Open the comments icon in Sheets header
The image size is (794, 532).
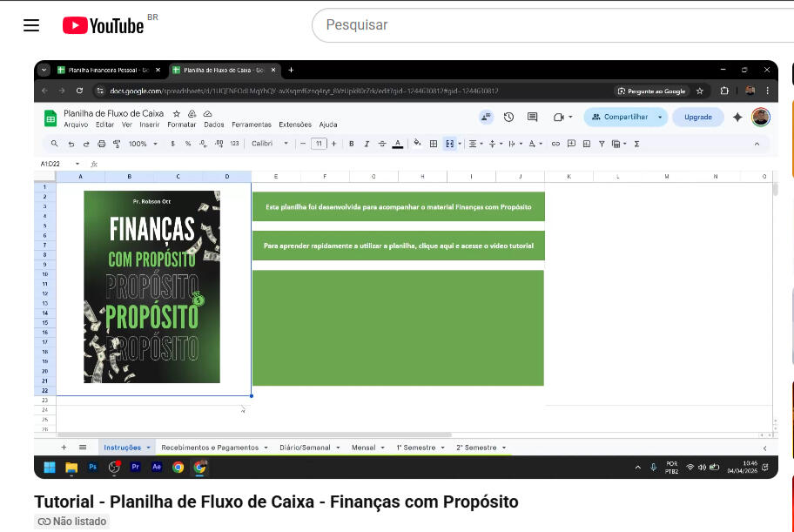tap(532, 117)
